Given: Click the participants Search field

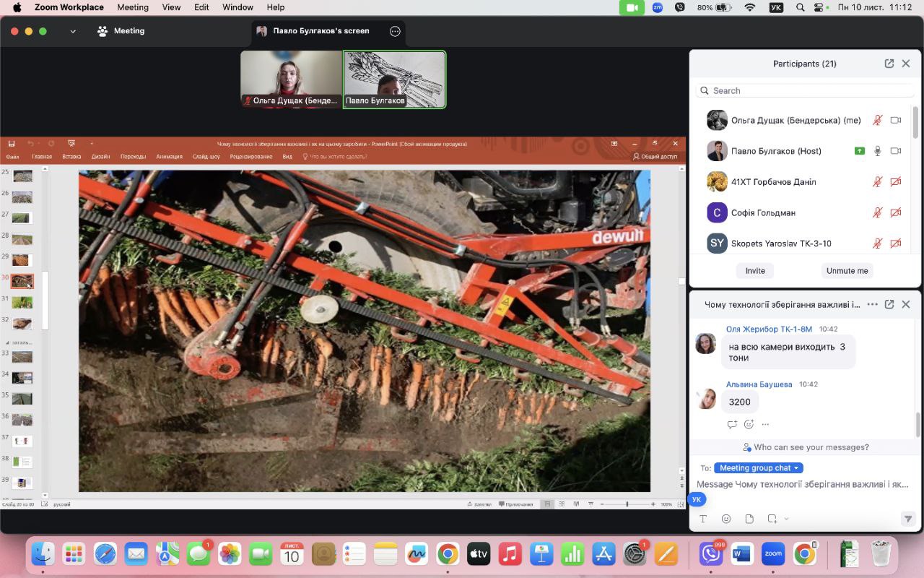Looking at the screenshot, I should point(805,90).
